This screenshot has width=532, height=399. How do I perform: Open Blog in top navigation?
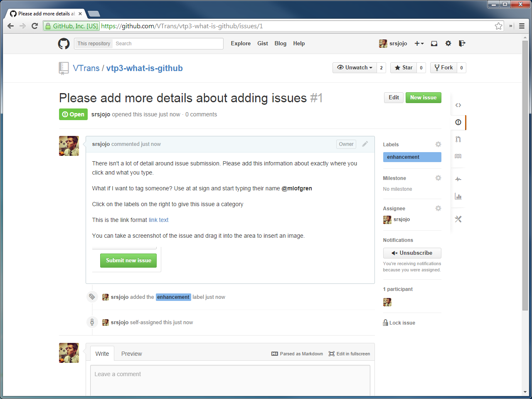[x=281, y=43]
